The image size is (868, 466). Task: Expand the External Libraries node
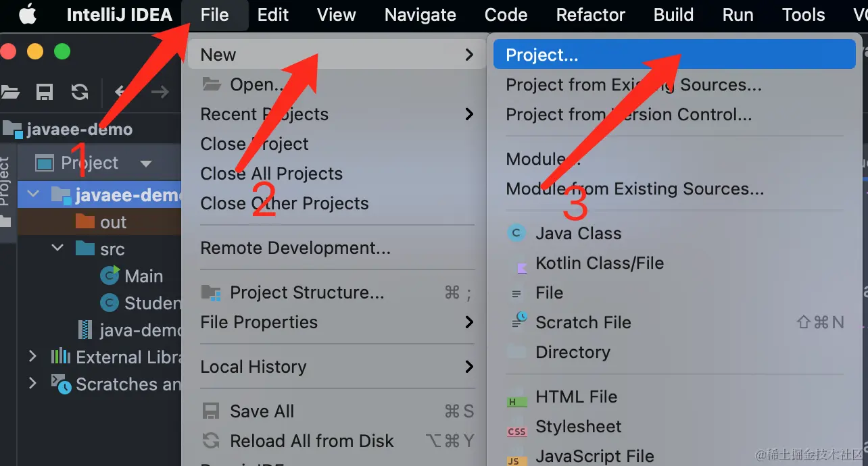click(x=32, y=357)
